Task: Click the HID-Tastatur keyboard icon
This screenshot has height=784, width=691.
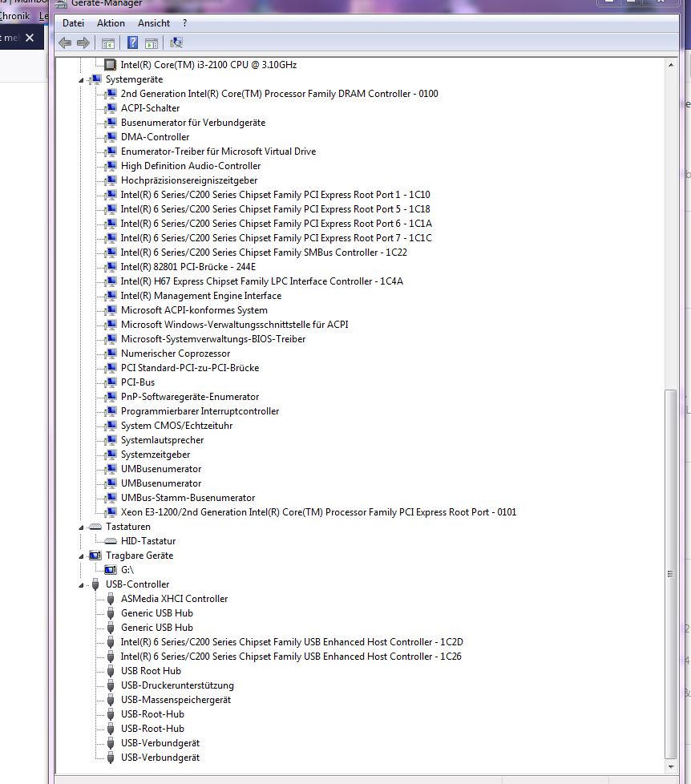Action: (110, 541)
